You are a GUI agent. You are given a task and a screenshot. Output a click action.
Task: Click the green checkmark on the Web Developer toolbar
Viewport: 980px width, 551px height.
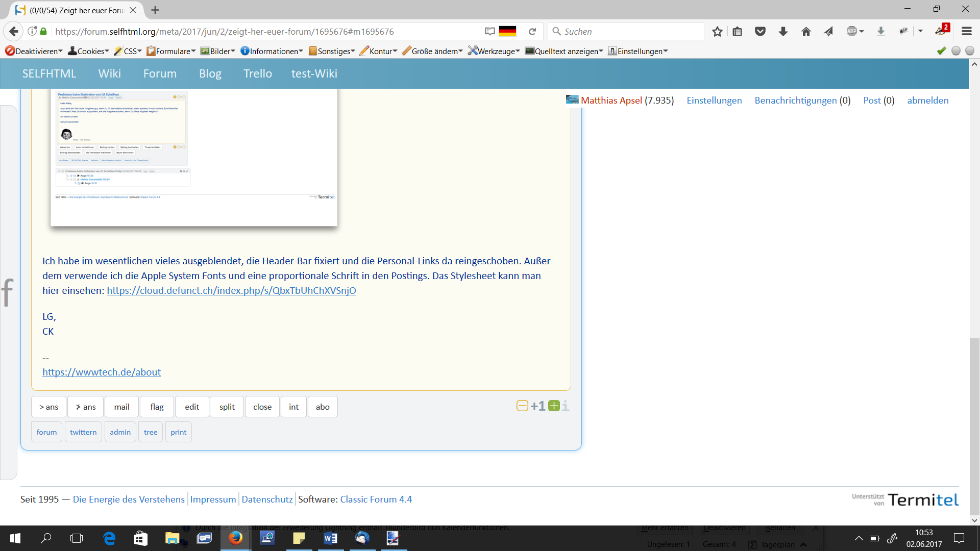coord(941,51)
